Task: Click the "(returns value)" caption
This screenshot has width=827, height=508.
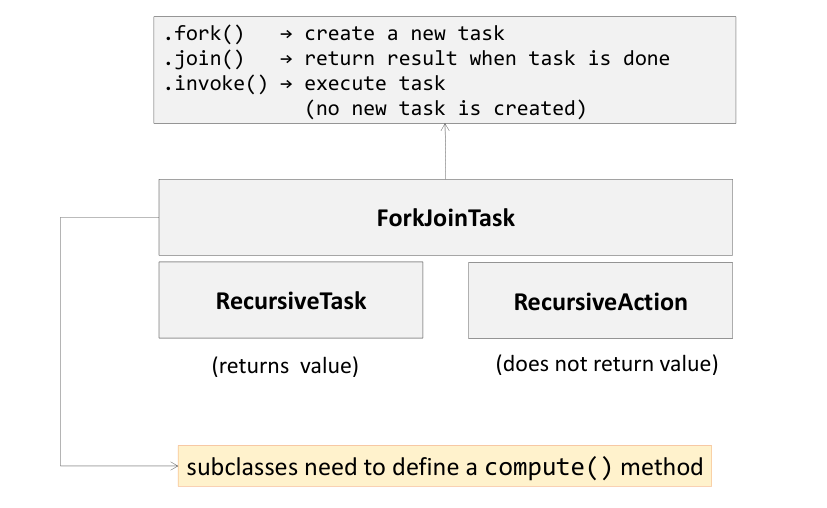Action: pyautogui.click(x=285, y=366)
